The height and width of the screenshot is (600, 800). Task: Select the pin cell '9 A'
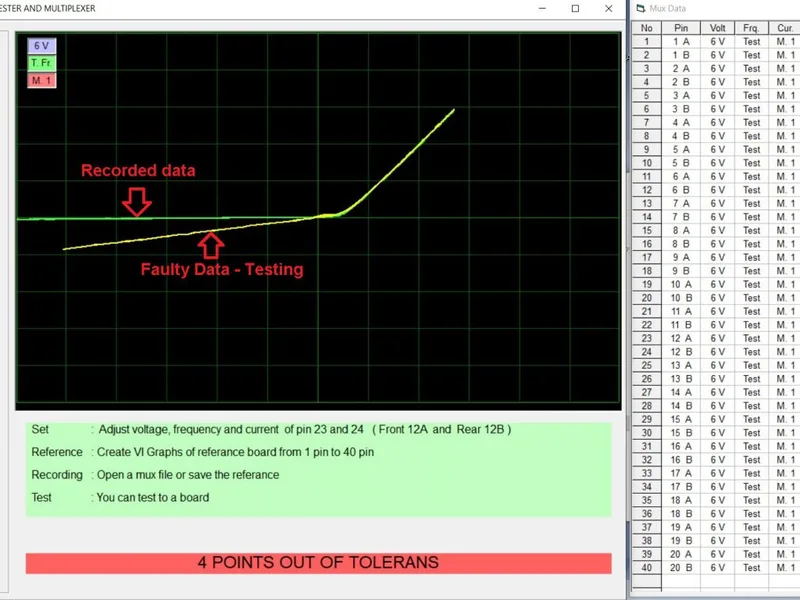tap(681, 258)
